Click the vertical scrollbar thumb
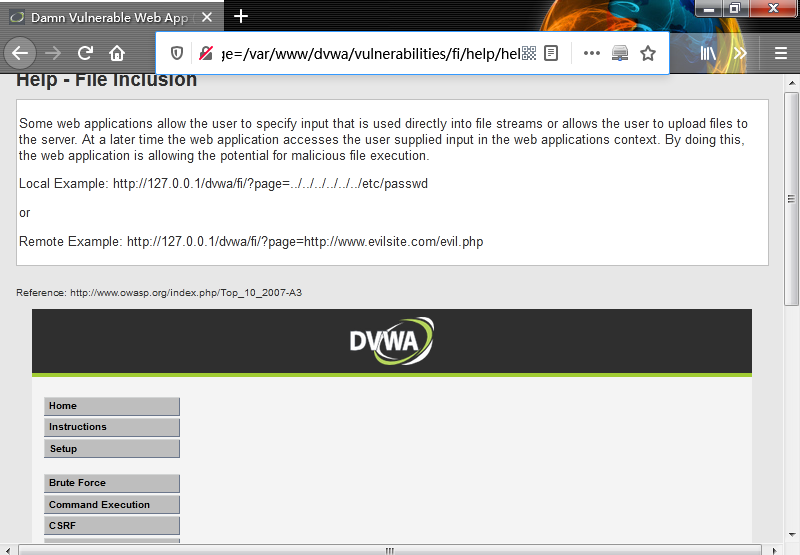The width and height of the screenshot is (800, 555). coord(791,199)
